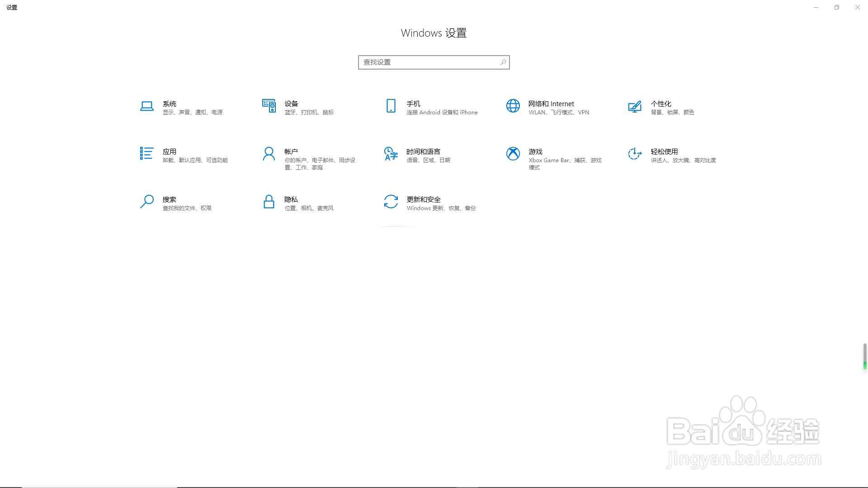Open the Search magnifier category icon
The width and height of the screenshot is (868, 488).
click(x=146, y=202)
